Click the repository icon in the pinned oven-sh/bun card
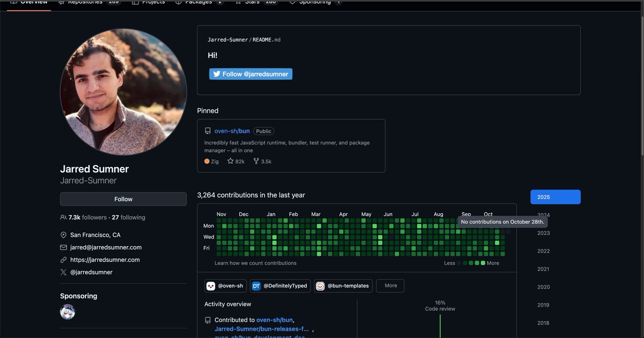 coord(208,131)
